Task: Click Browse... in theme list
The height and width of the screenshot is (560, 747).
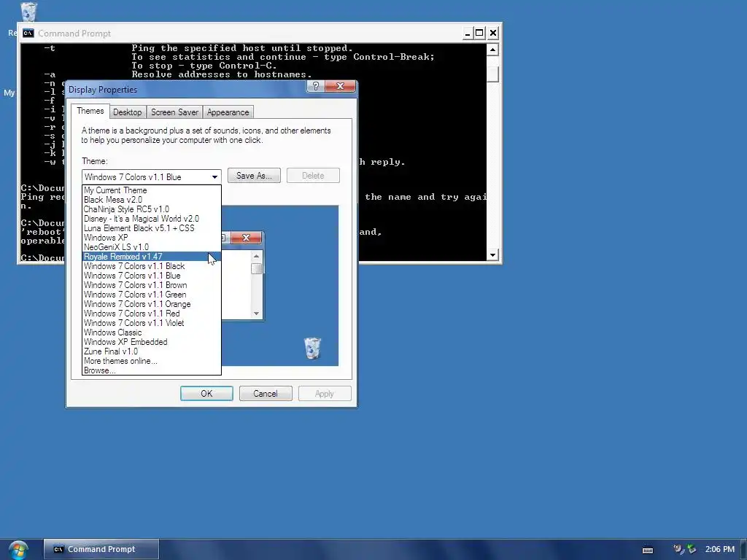Action: (x=152, y=370)
